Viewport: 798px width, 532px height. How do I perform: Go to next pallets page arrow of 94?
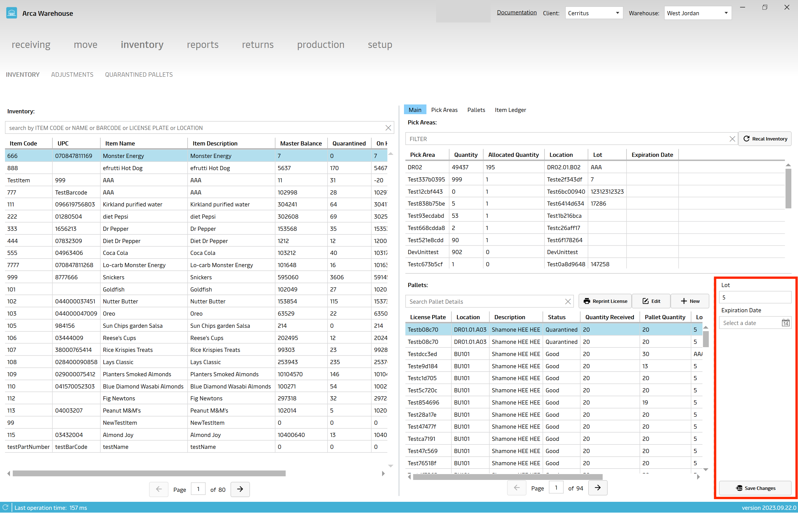[x=597, y=488]
